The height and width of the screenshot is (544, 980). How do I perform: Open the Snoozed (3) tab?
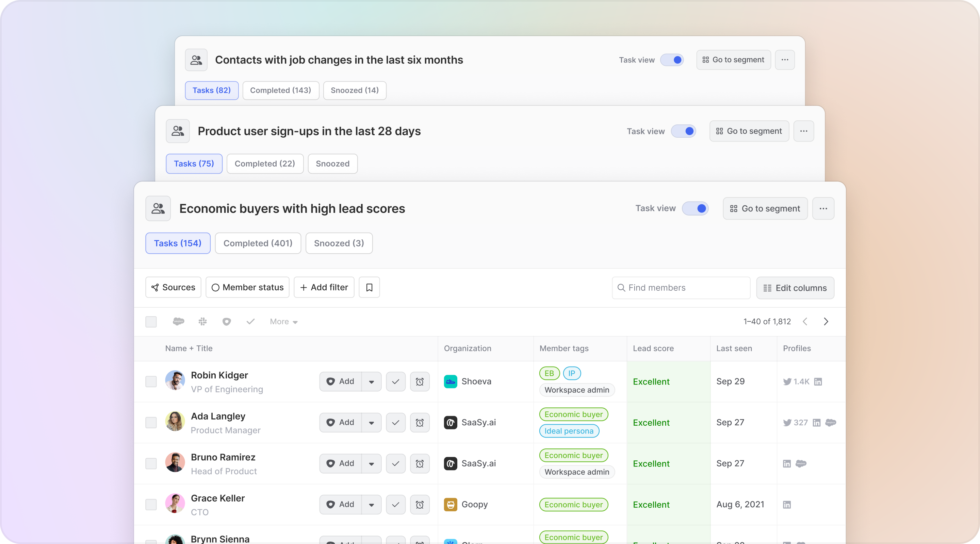pos(339,243)
